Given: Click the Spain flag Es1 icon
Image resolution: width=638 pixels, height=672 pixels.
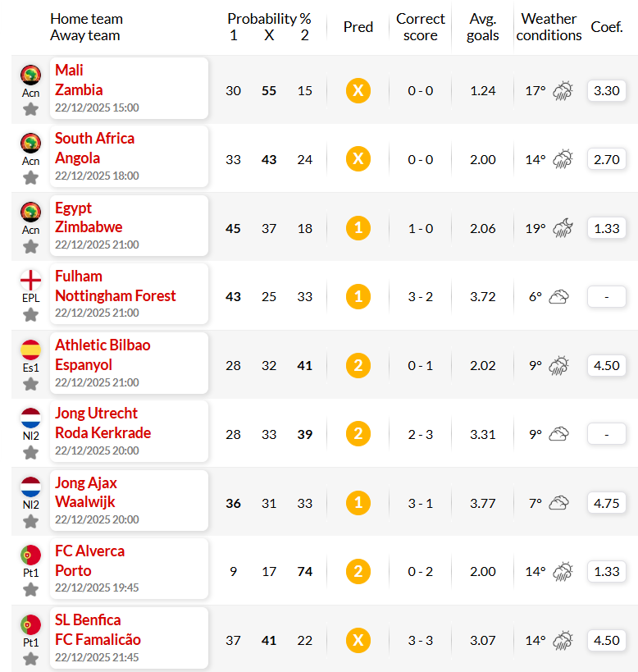Looking at the screenshot, I should (31, 350).
